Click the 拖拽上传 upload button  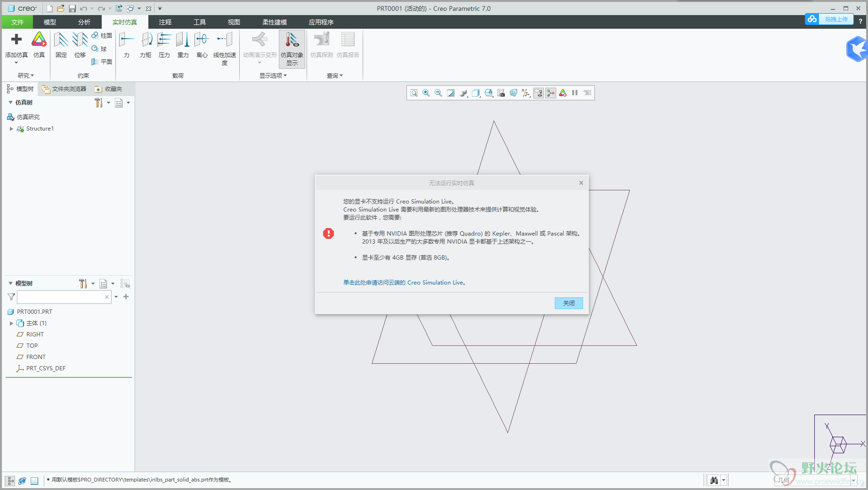[x=829, y=19]
